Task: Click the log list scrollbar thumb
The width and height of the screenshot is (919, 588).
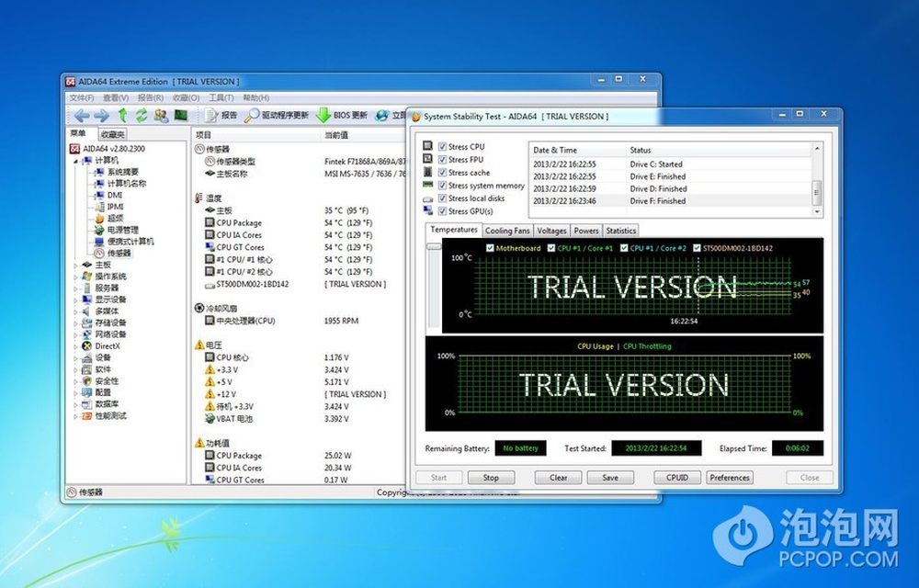Action: pos(816,191)
